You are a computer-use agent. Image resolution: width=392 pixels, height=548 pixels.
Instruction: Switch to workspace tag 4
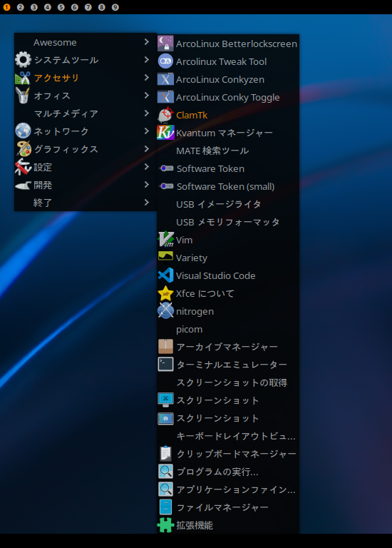[x=48, y=7]
